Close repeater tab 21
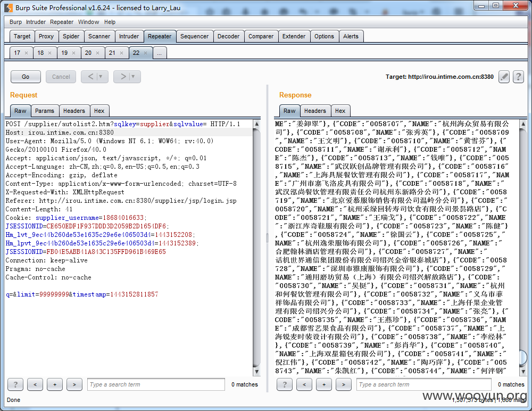Viewport: 532px width, 411px height. tap(121, 53)
